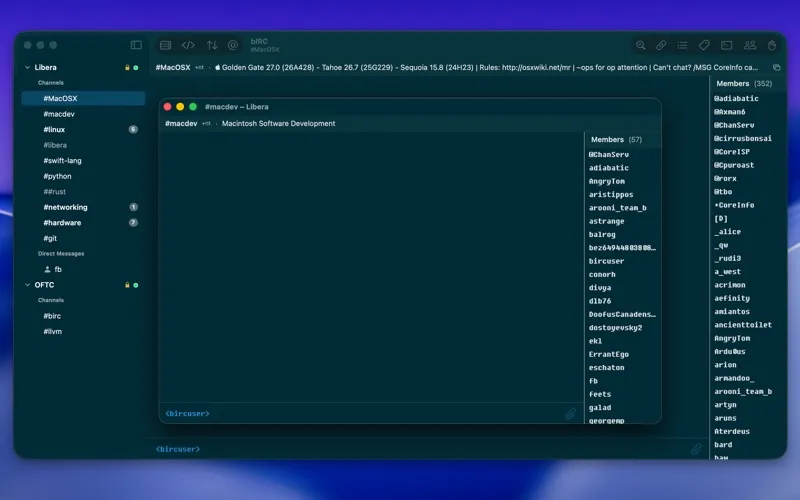The height and width of the screenshot is (500, 800).
Task: Click the +nt mode label beside #MacOSX
Action: pos(199,67)
